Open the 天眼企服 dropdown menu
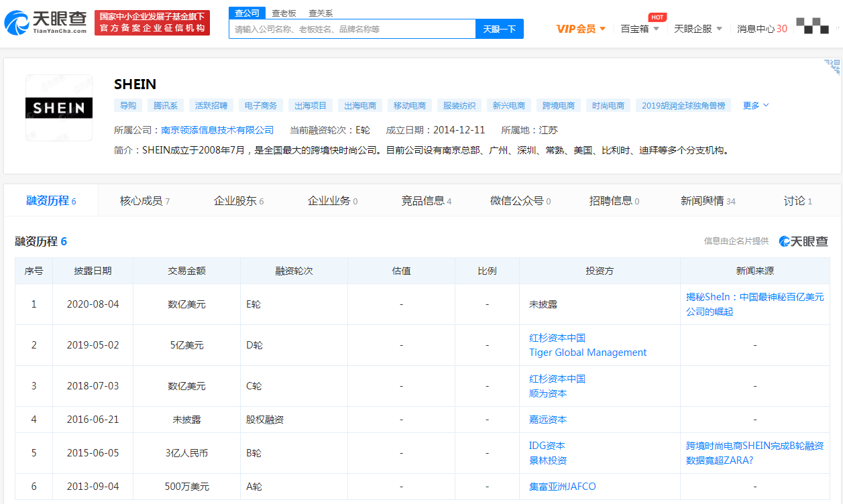 [698, 29]
